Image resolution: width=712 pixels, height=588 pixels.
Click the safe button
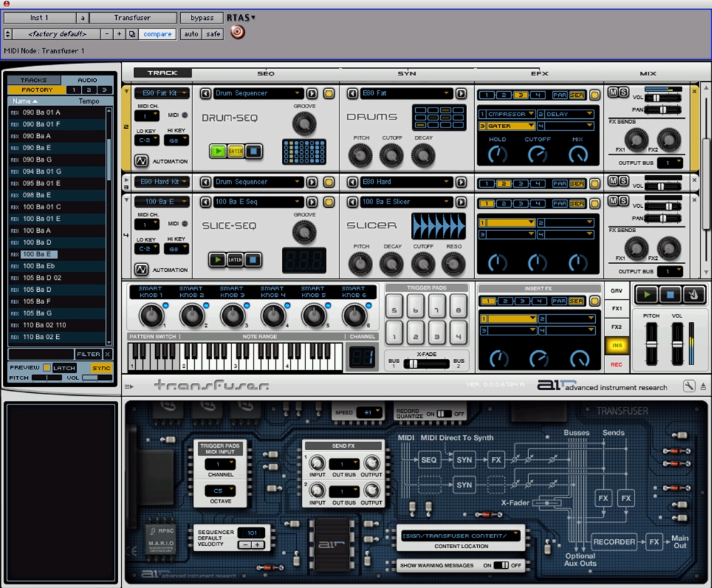pyautogui.click(x=213, y=34)
